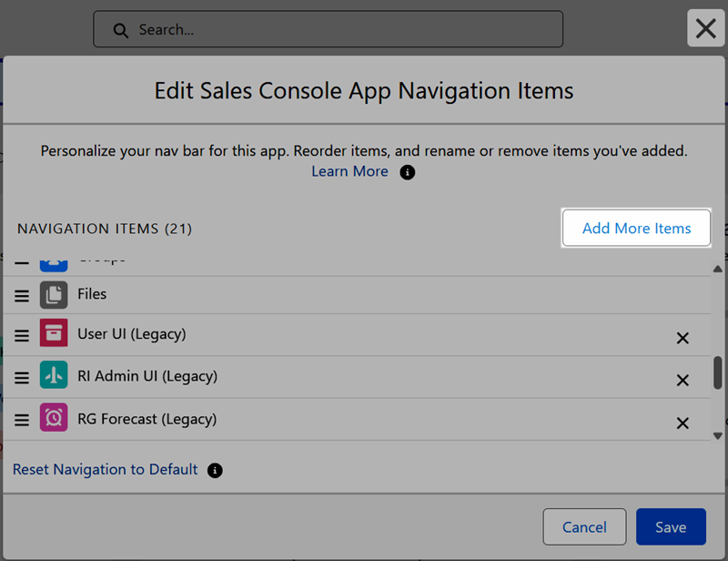Select the RI Admin UI (Legacy) label
Viewport: 728px width, 561px height.
[x=147, y=376]
